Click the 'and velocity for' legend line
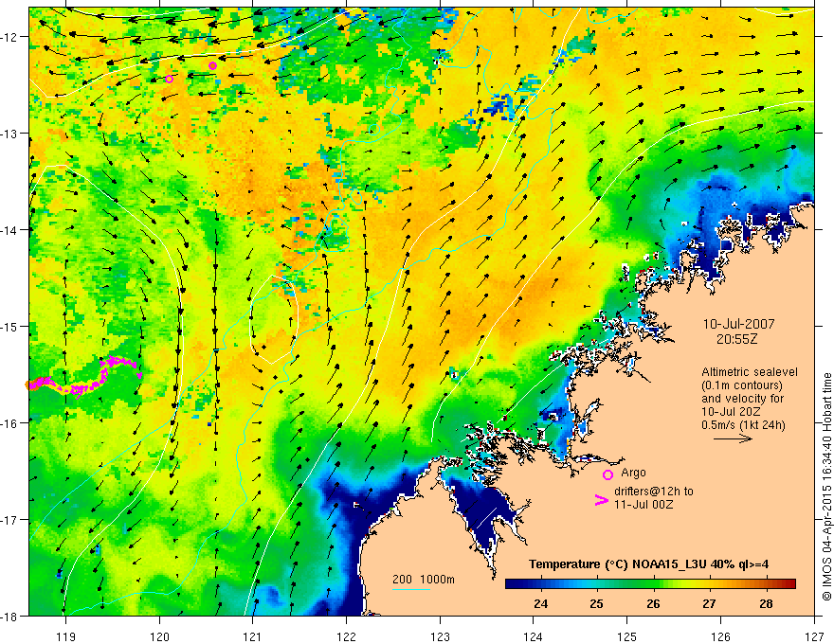 (x=742, y=399)
